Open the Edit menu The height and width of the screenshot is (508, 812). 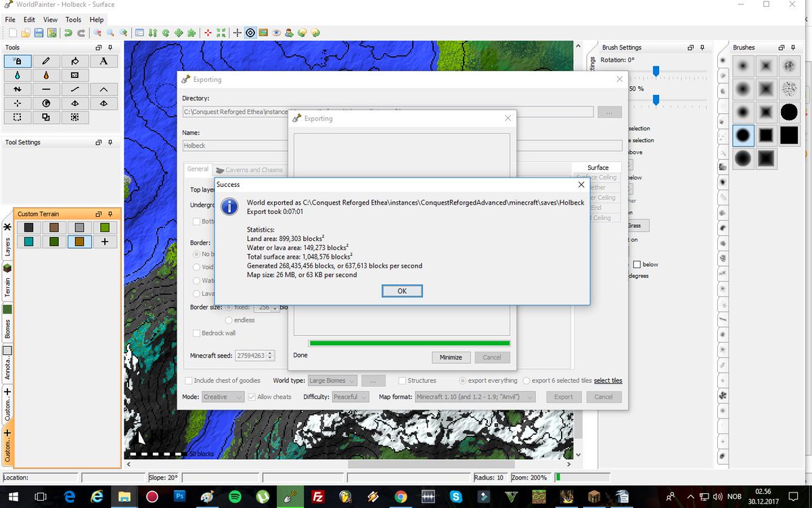click(30, 20)
